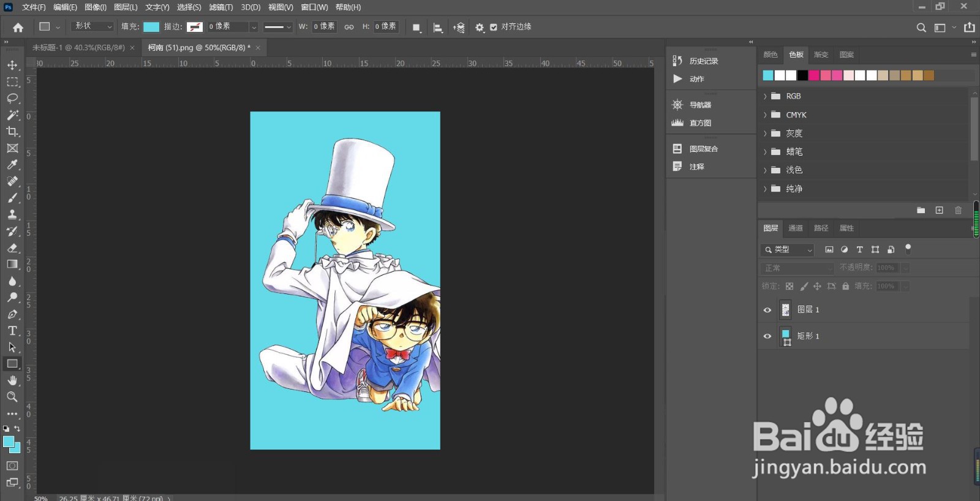Click the foreground color swatch in toolbox
This screenshot has width=980, height=501.
point(9,442)
